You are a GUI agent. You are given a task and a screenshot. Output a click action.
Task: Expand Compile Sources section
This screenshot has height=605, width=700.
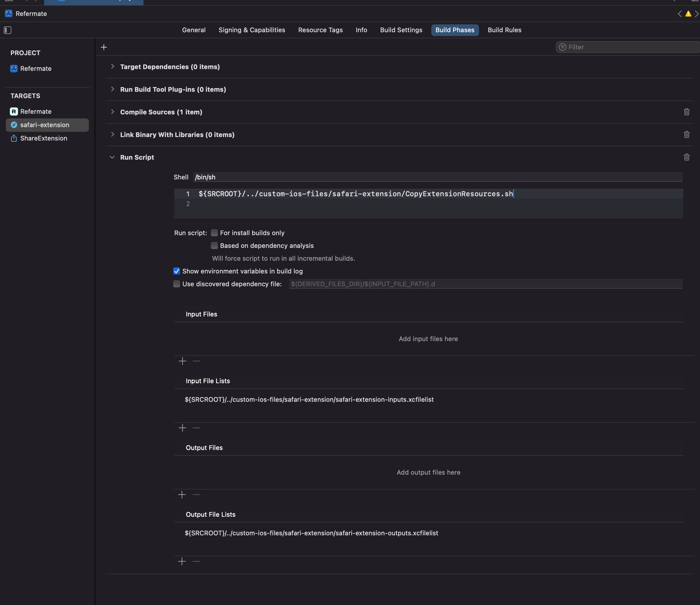112,112
